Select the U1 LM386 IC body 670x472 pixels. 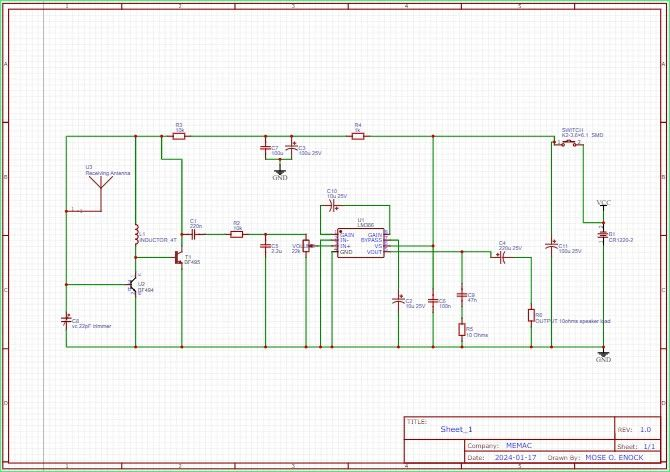361,243
